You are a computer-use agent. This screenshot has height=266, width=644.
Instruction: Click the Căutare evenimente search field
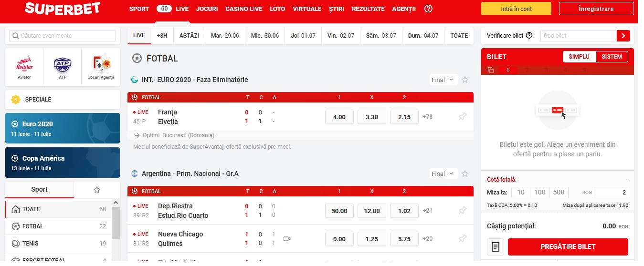63,36
